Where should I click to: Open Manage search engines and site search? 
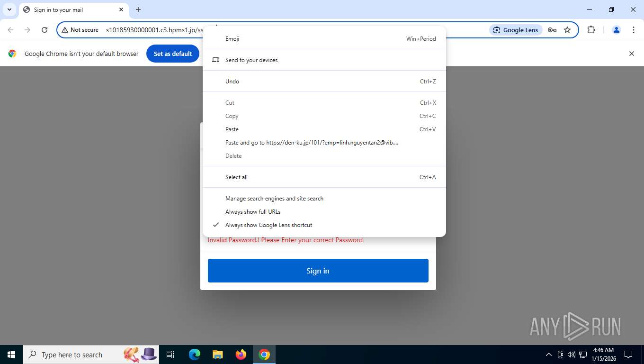tap(324, 199)
